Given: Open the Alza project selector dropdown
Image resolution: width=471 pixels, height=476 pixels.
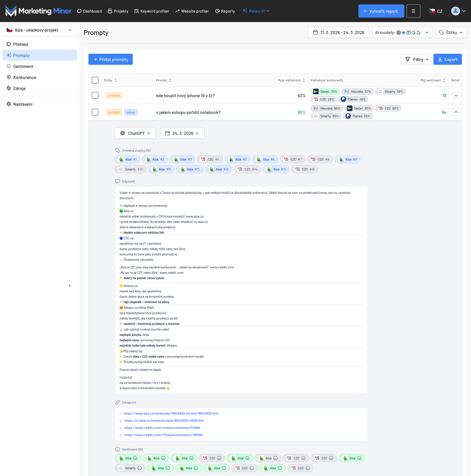Looking at the screenshot, I should [x=40, y=30].
